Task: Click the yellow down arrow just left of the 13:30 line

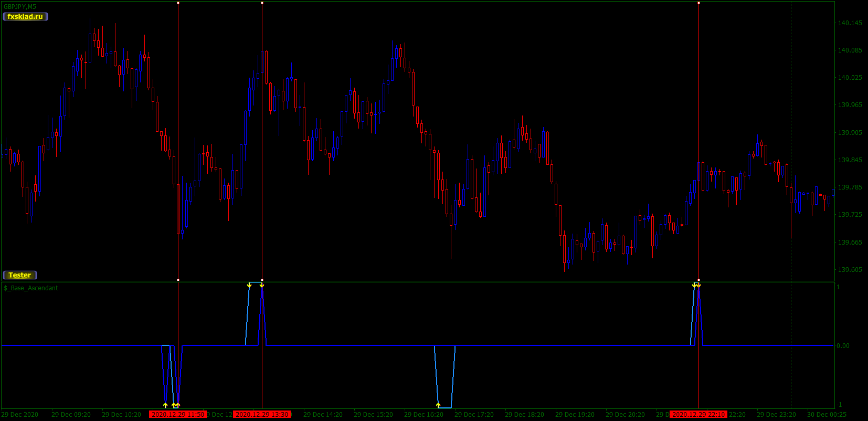Action: click(x=249, y=285)
